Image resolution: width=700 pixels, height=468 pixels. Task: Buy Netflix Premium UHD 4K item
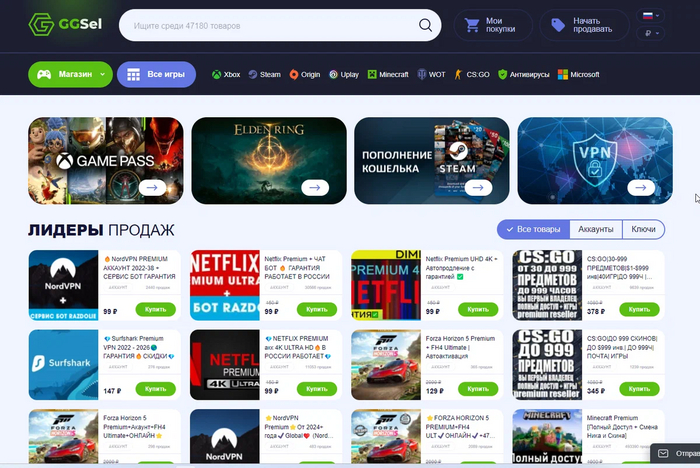pyautogui.click(x=478, y=309)
